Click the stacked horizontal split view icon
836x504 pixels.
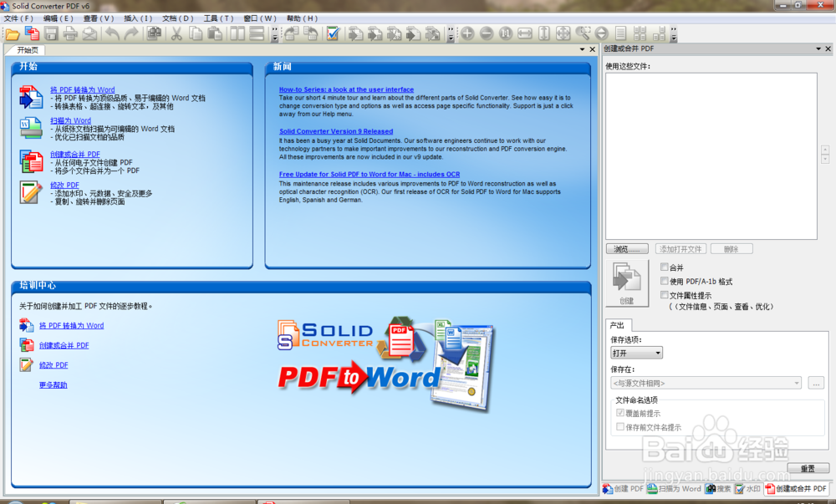(x=257, y=33)
